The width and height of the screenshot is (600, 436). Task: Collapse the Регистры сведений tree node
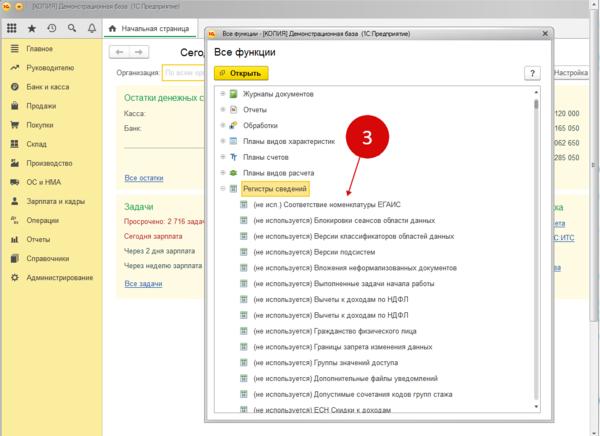click(x=222, y=188)
